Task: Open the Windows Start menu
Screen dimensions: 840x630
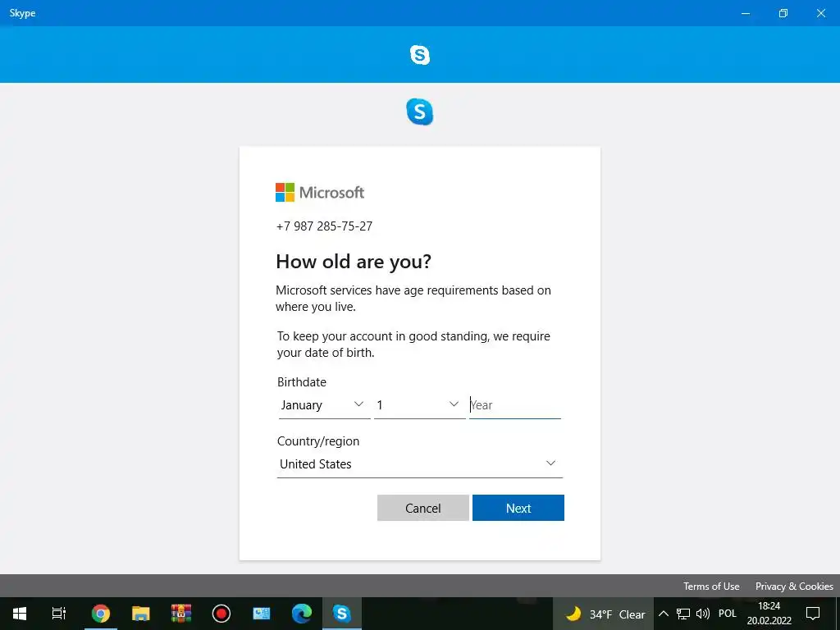Action: 20,614
